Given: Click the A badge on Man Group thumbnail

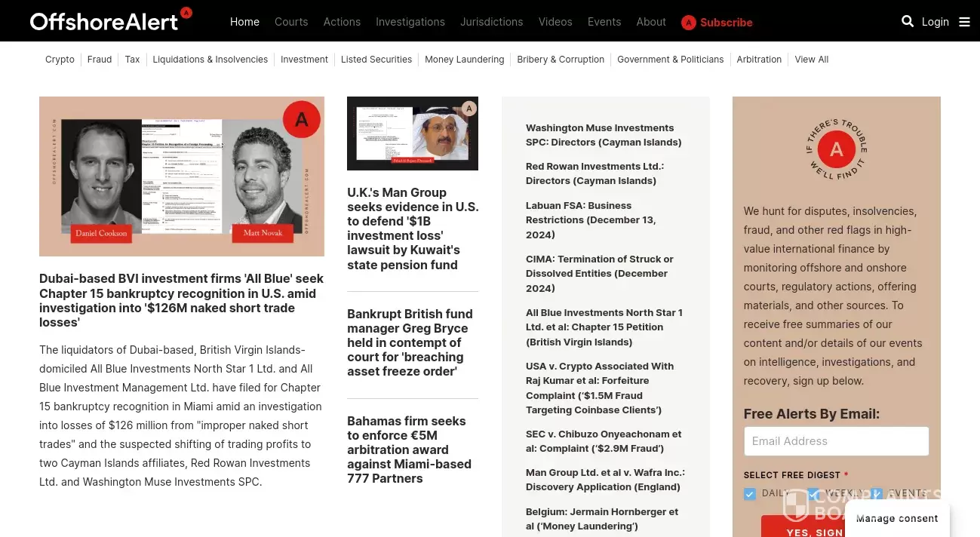Looking at the screenshot, I should click(469, 109).
